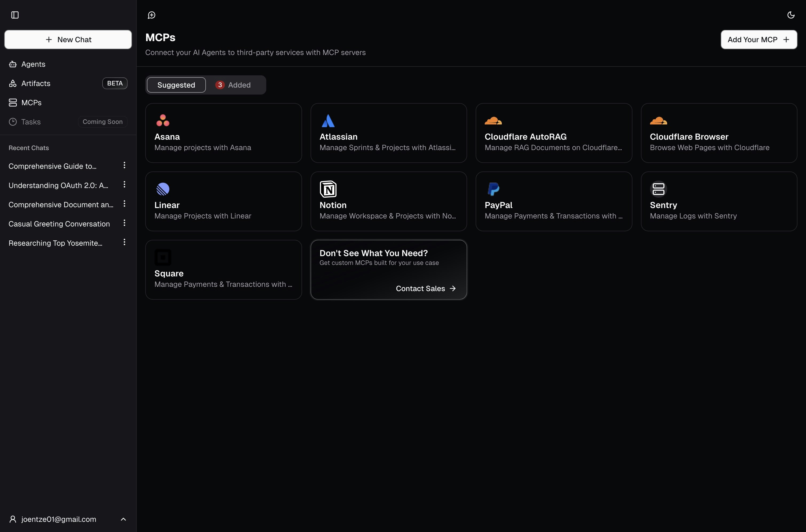Click the Sentry server icon
This screenshot has height=532, width=806.
[658, 189]
